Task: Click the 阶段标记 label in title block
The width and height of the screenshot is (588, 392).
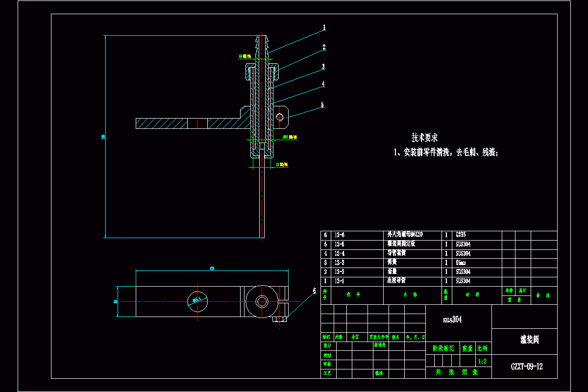Action: pyautogui.click(x=443, y=348)
